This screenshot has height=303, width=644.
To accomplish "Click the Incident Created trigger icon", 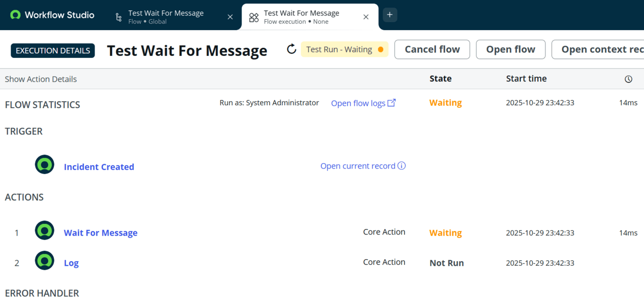I will click(x=44, y=165).
